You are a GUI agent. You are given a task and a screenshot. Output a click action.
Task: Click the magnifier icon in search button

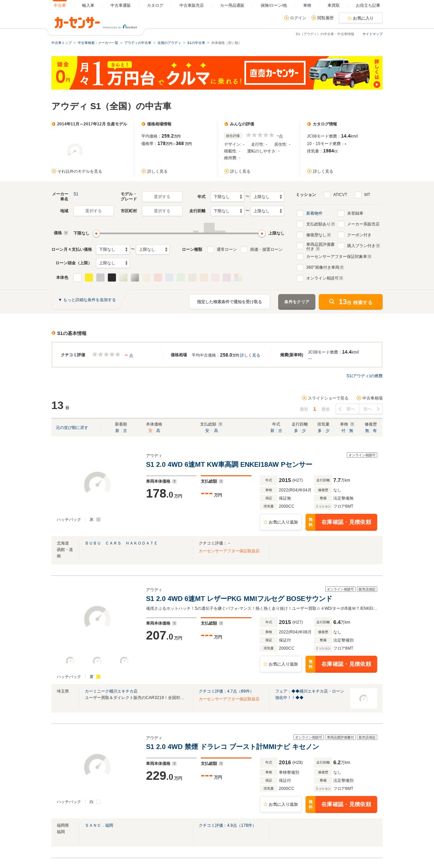[x=332, y=302]
